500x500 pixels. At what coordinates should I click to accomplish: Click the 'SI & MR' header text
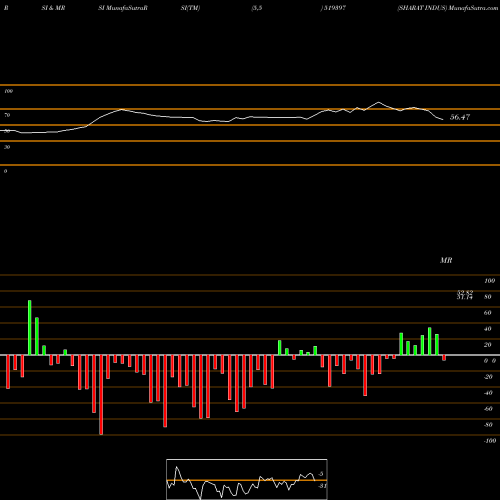point(53,8)
